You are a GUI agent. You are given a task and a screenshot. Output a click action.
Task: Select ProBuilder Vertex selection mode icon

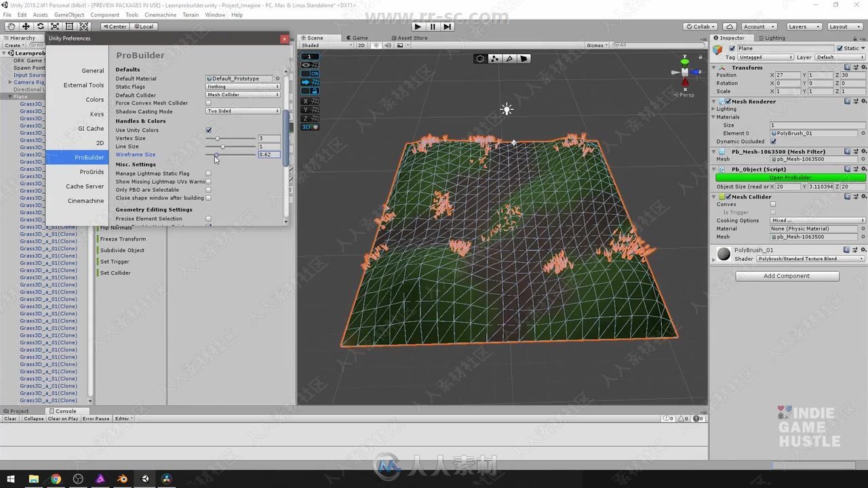[x=495, y=58]
